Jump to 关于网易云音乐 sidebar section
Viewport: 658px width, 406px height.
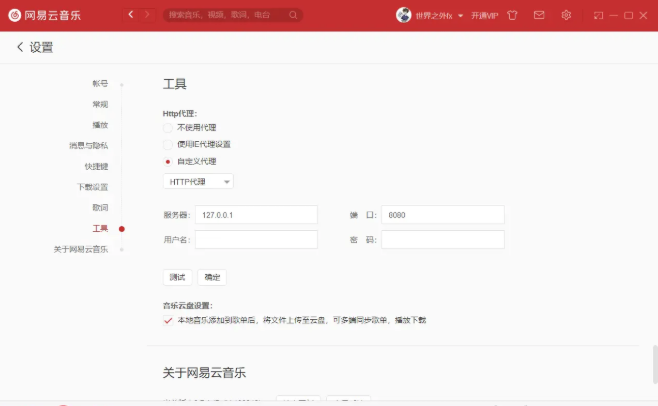coord(81,249)
